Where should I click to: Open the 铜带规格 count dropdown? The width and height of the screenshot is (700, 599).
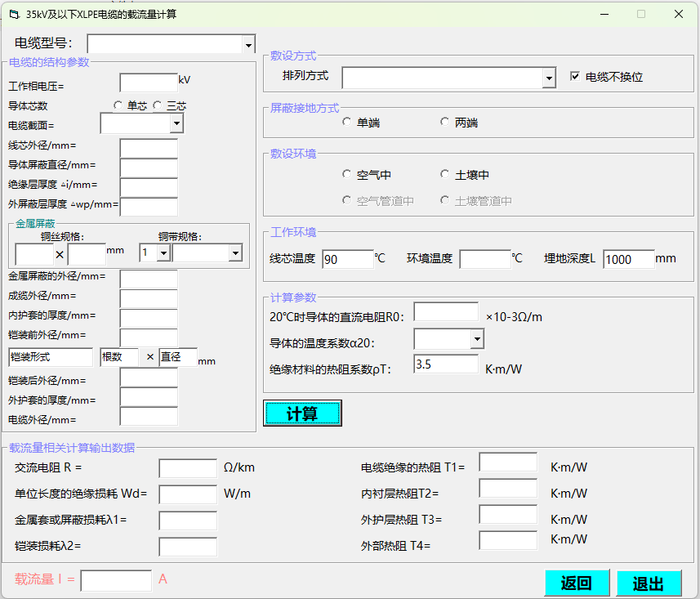click(163, 253)
